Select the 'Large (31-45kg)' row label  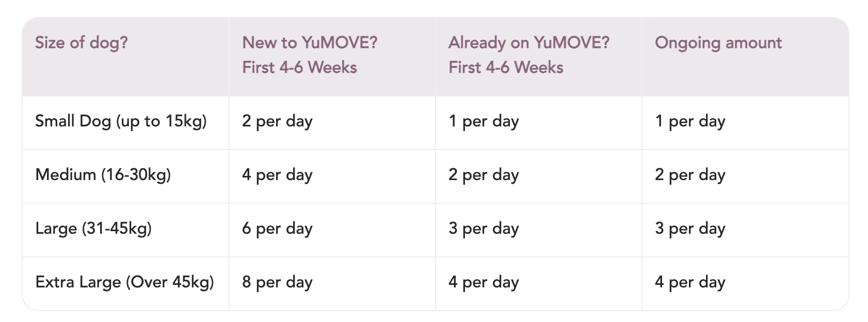93,229
